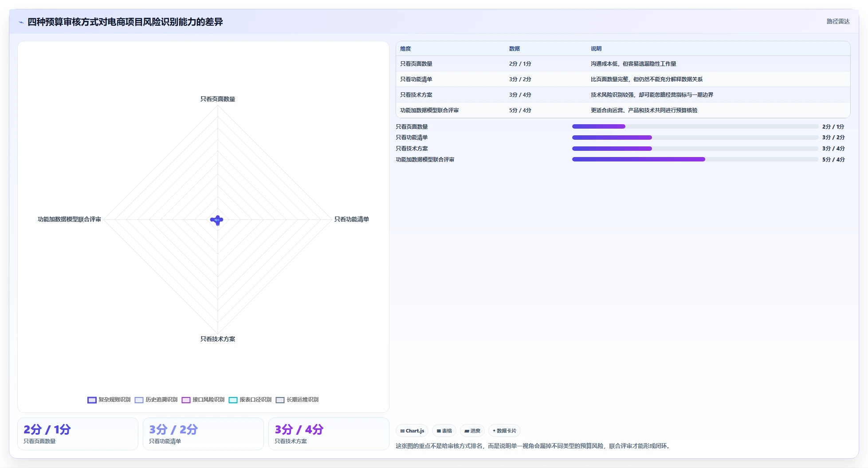The width and height of the screenshot is (868, 468).
Task: Toggle the 报表口径识别 legend item
Action: [x=250, y=400]
